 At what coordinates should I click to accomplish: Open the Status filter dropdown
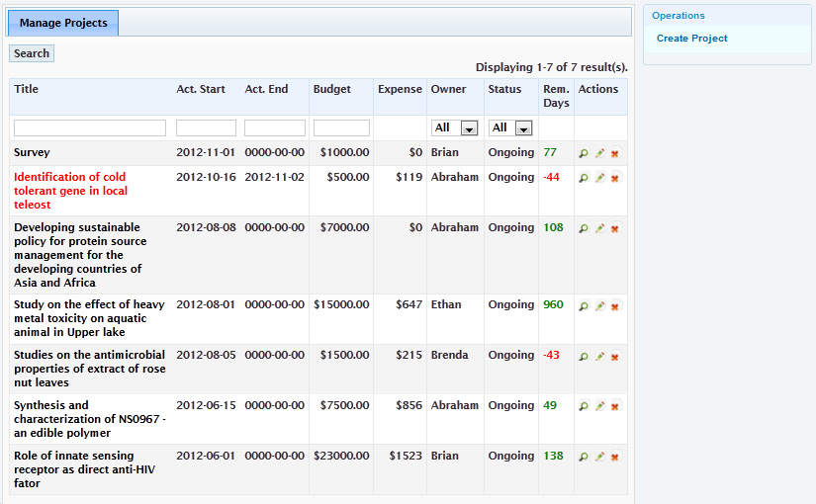click(511, 128)
